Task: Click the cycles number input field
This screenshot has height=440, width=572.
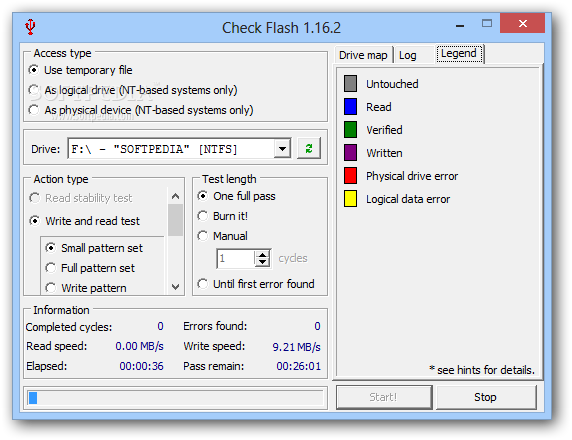Action: click(x=236, y=259)
